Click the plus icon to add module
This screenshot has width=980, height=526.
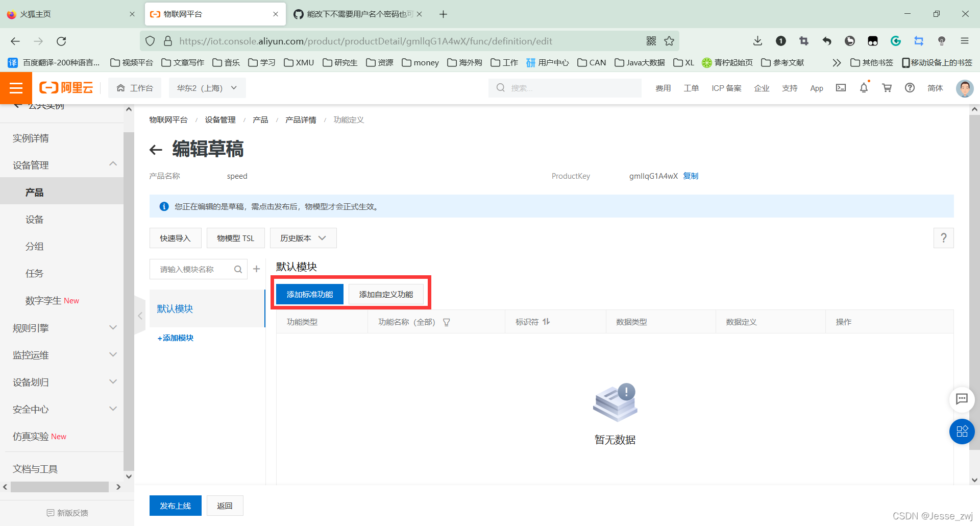coord(257,269)
